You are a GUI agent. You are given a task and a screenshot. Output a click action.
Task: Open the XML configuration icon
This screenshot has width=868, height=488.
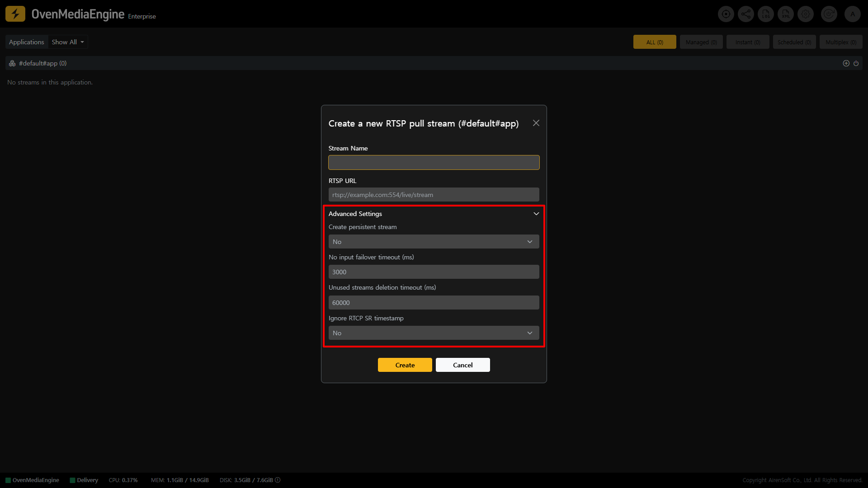click(x=786, y=14)
